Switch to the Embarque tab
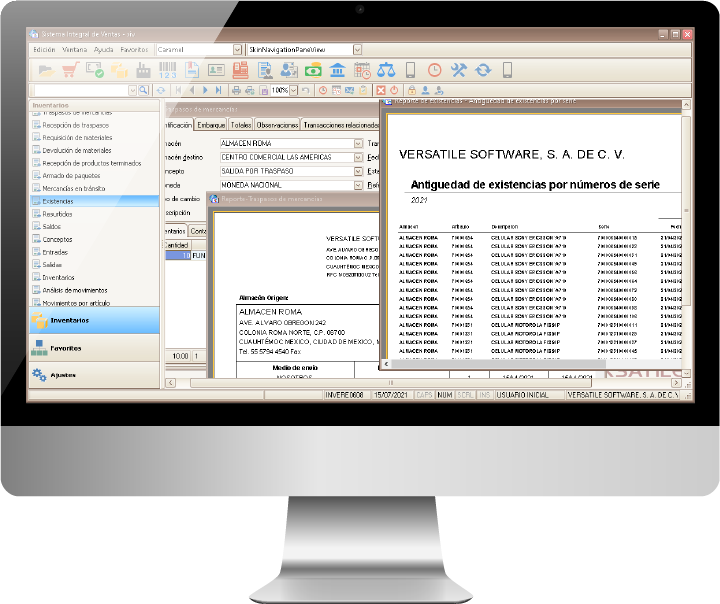The width and height of the screenshot is (720, 604). point(211,125)
